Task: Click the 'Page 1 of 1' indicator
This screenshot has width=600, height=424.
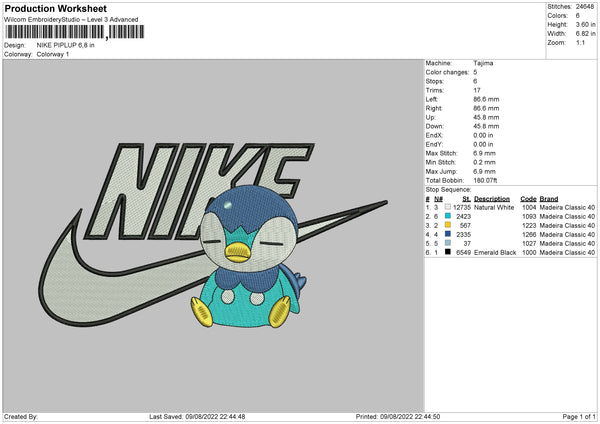Action: click(579, 417)
